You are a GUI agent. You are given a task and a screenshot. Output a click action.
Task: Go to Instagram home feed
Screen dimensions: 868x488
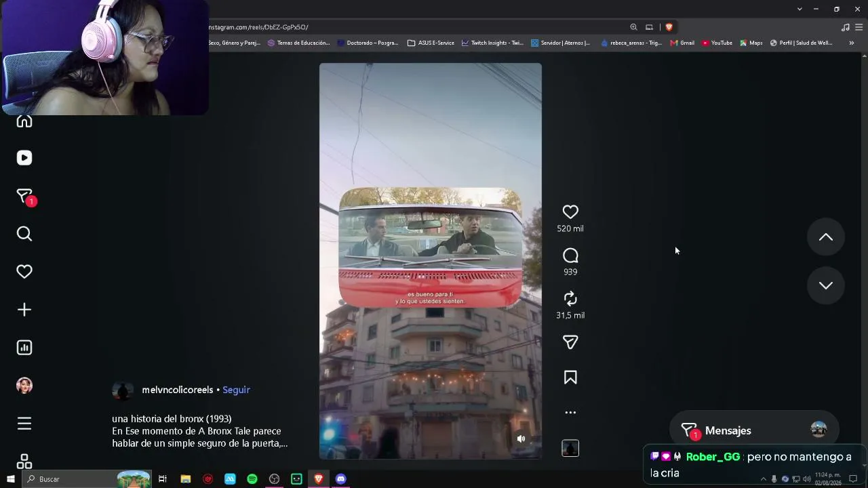pyautogui.click(x=24, y=121)
